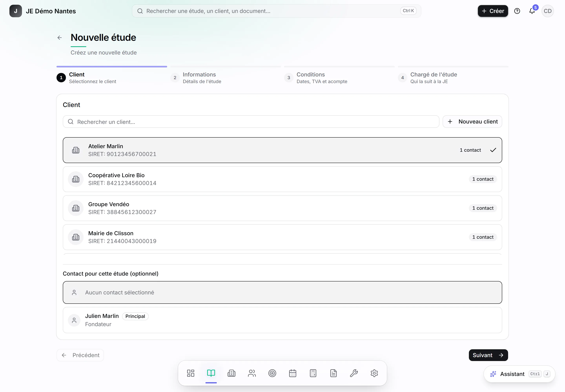Click the person icon next to Julien Marlin
Viewport: 565px width, 392px height.
coord(74,320)
